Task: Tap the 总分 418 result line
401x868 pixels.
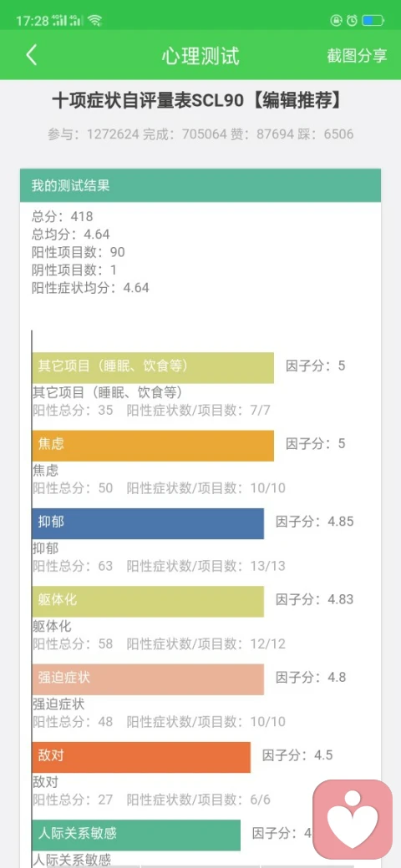Action: (x=63, y=216)
